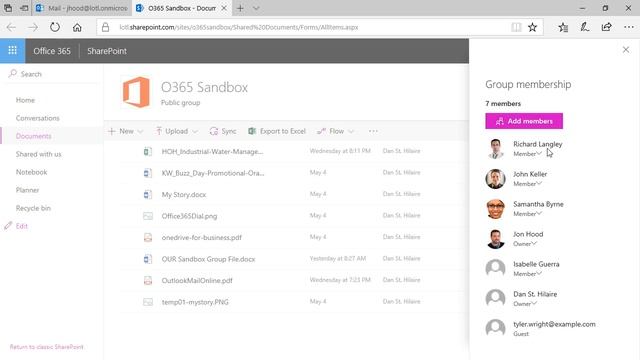Select Documents in the left navigation
This screenshot has width=640, height=360.
[x=33, y=136]
